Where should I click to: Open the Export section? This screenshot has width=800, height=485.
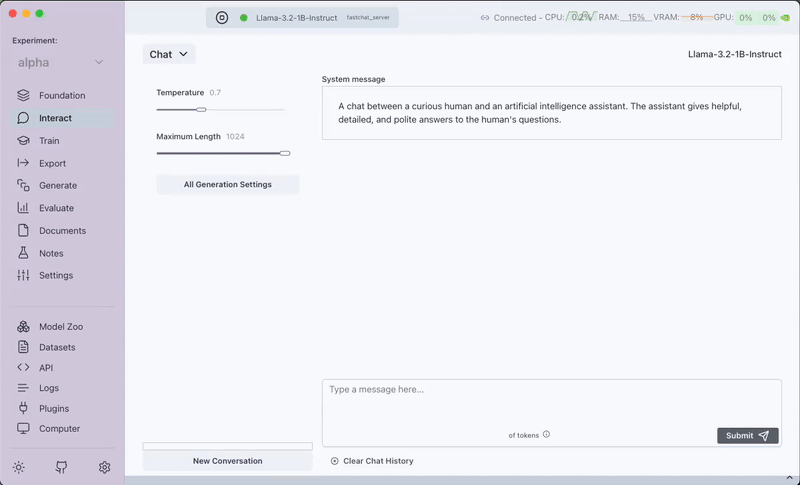[52, 163]
